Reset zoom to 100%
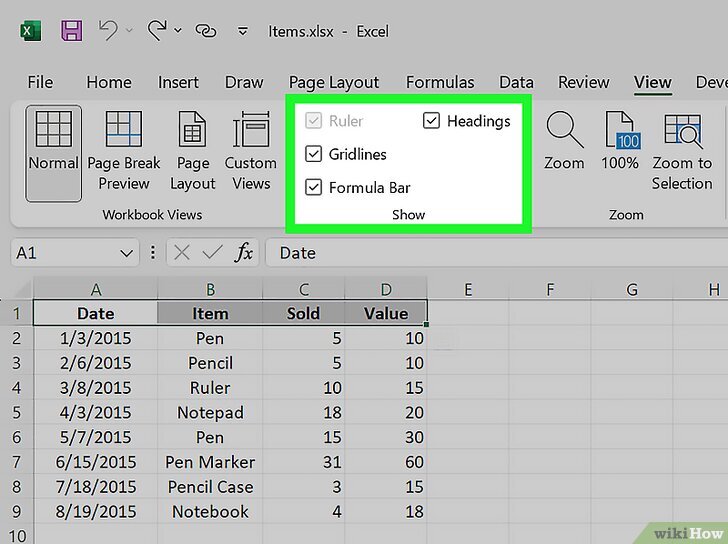Viewport: 728px width, 544px height. click(x=620, y=142)
